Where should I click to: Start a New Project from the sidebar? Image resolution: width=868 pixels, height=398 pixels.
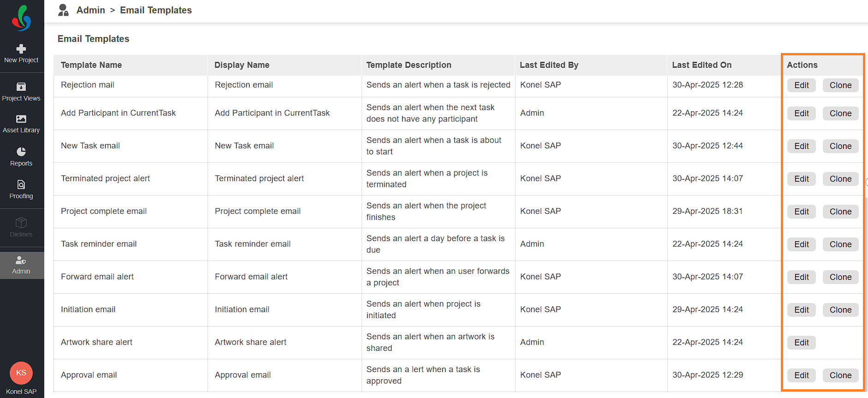click(x=21, y=54)
